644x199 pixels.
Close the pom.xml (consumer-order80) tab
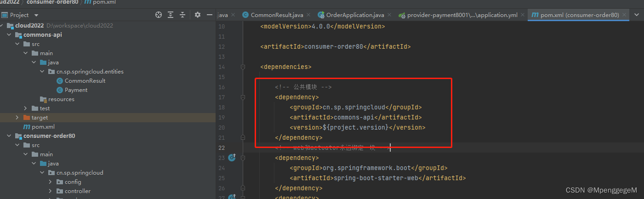(624, 15)
